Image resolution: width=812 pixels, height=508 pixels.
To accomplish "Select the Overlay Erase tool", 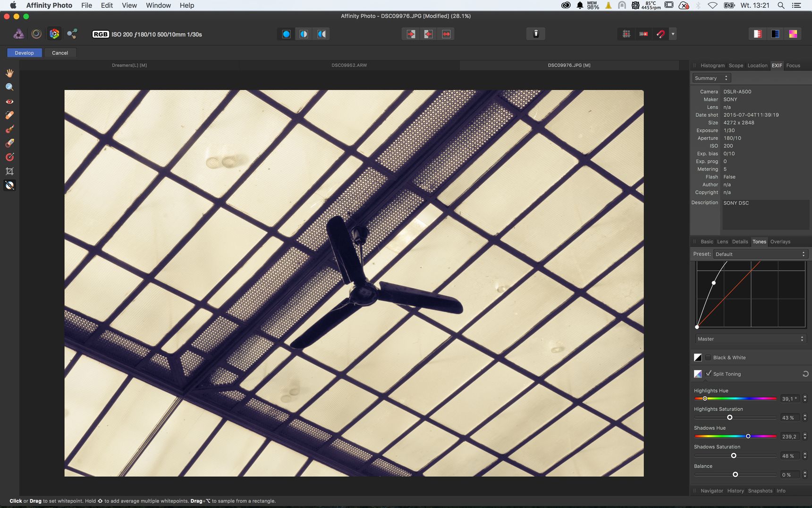I will tap(9, 143).
